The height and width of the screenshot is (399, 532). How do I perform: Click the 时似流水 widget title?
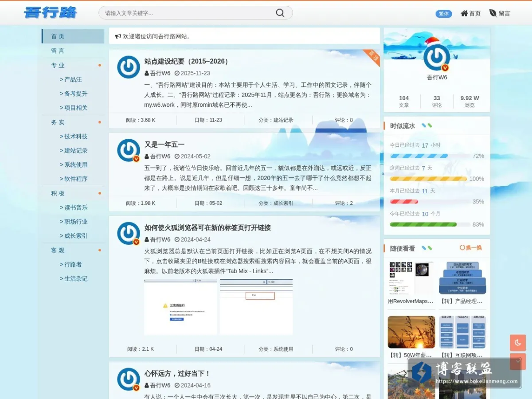(x=403, y=126)
